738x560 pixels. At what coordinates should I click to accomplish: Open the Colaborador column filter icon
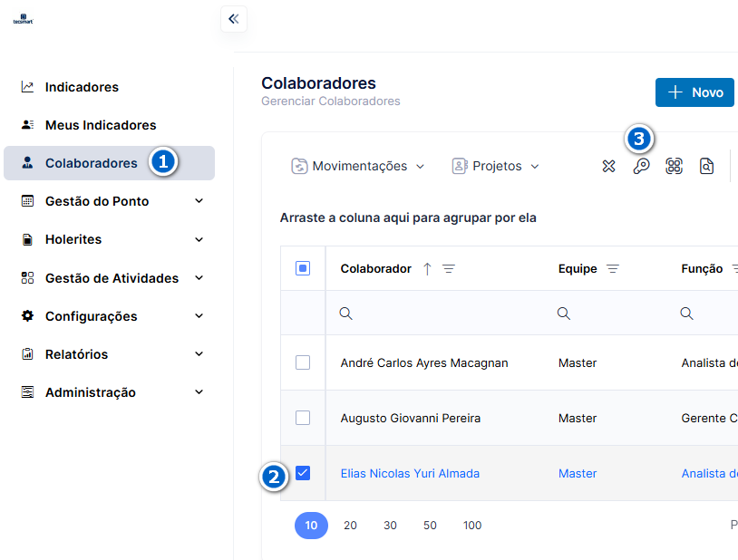(x=449, y=269)
